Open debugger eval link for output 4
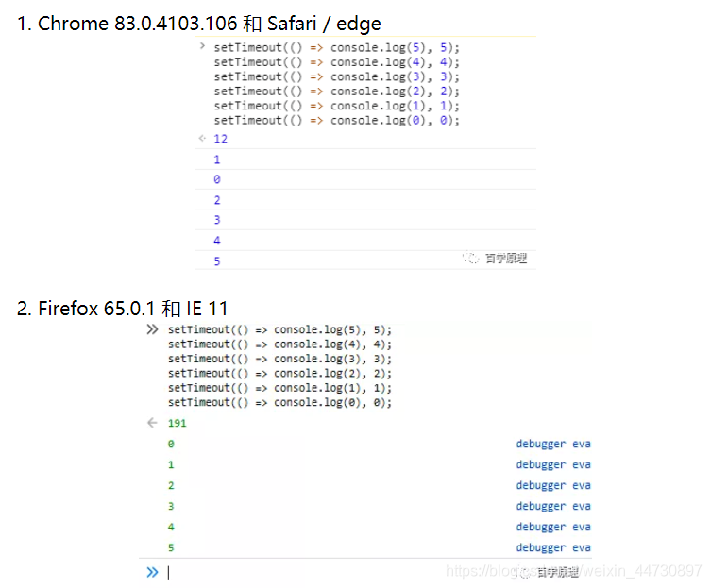Viewport: 711px width, 588px height. [x=553, y=527]
